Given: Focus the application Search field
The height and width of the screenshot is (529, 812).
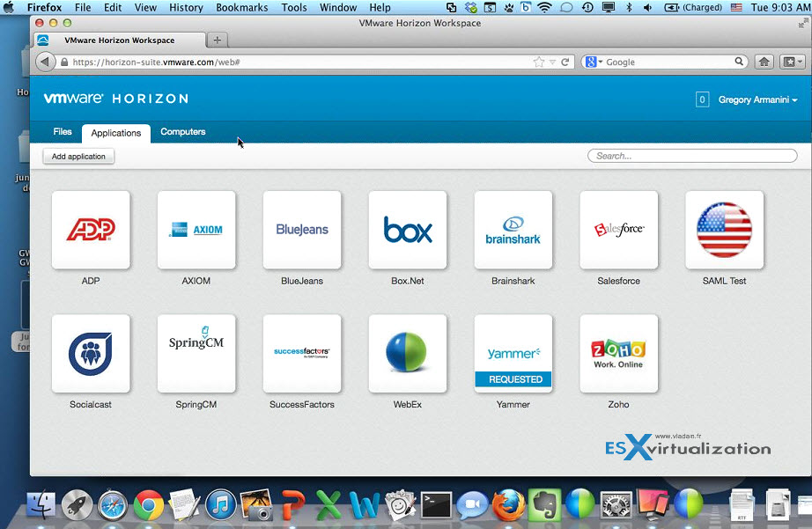Looking at the screenshot, I should tap(692, 156).
